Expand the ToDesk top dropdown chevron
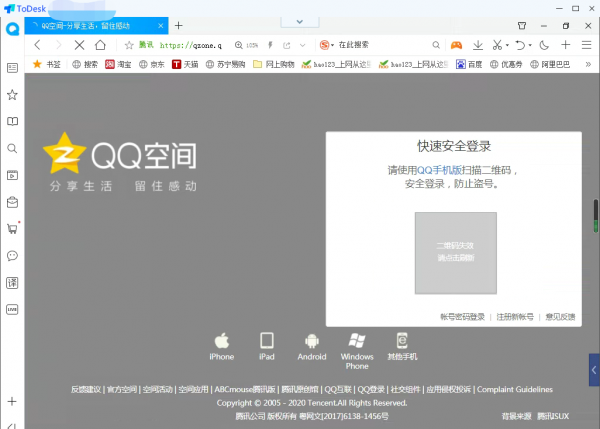 (x=300, y=22)
